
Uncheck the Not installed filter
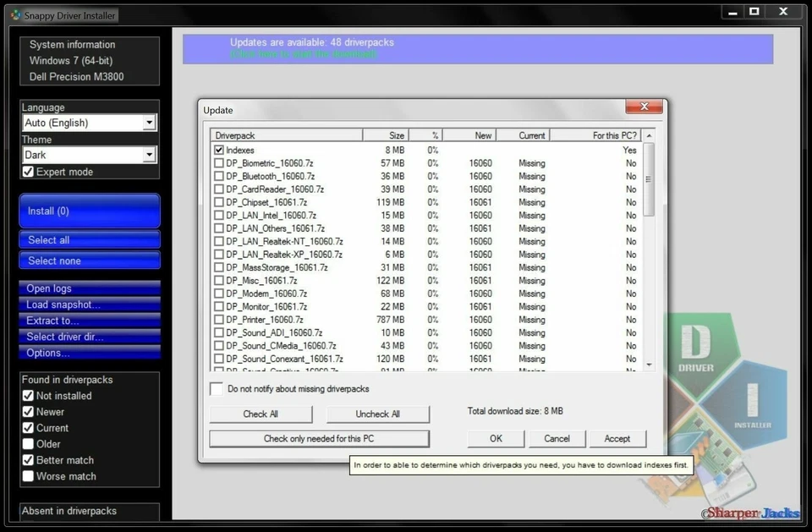point(26,395)
